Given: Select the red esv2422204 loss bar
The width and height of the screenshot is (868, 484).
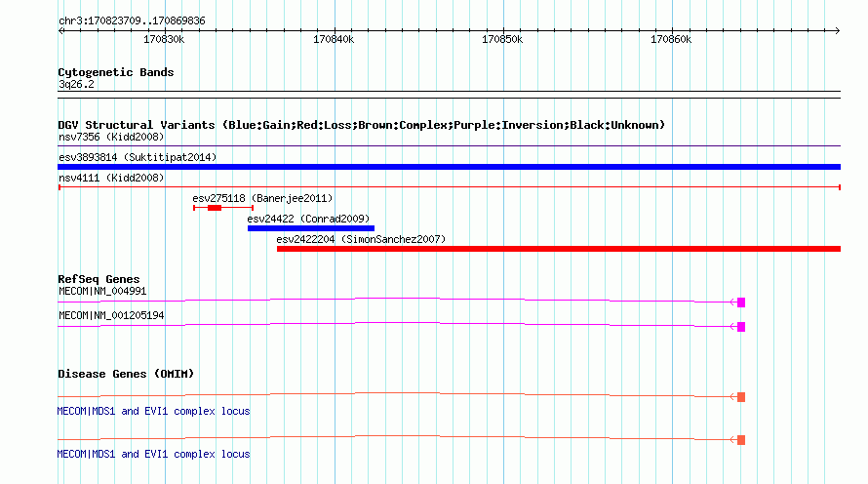Looking at the screenshot, I should pyautogui.click(x=559, y=249).
